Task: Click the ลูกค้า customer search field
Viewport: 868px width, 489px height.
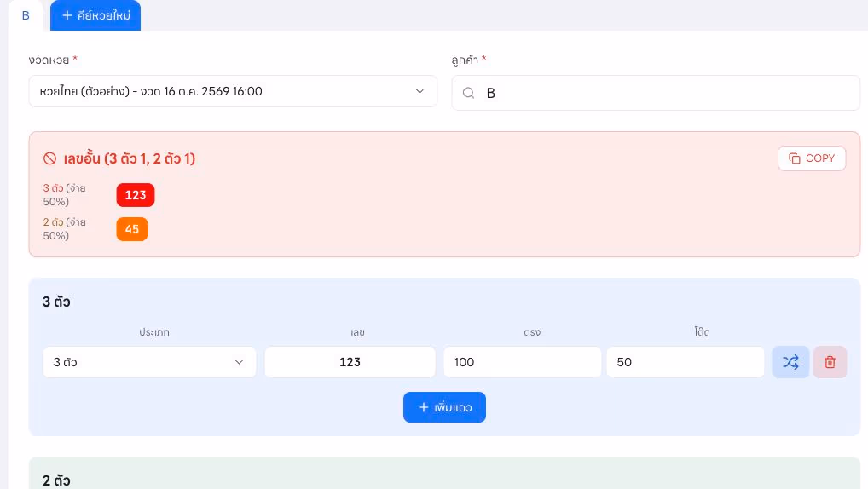Action: coord(656,93)
